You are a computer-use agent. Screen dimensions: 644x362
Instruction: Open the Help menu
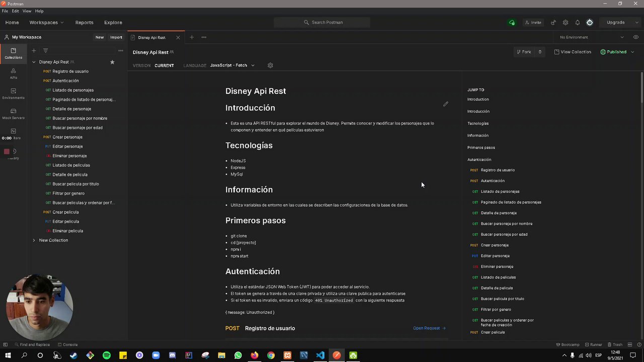pos(39,11)
